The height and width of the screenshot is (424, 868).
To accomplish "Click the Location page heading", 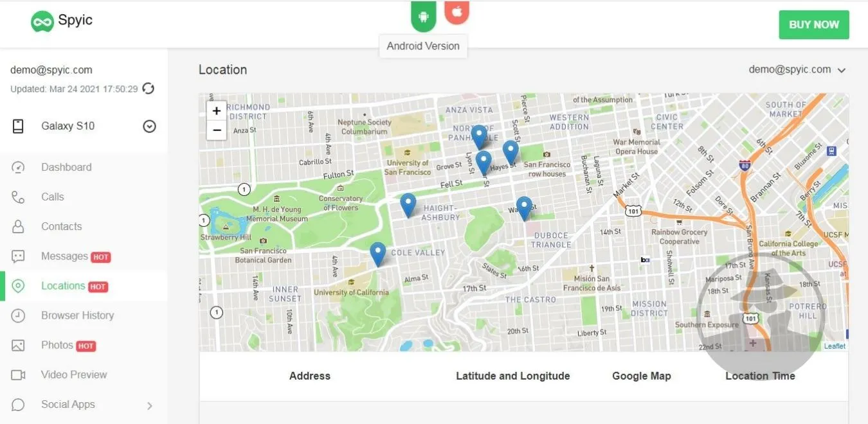I will point(222,69).
